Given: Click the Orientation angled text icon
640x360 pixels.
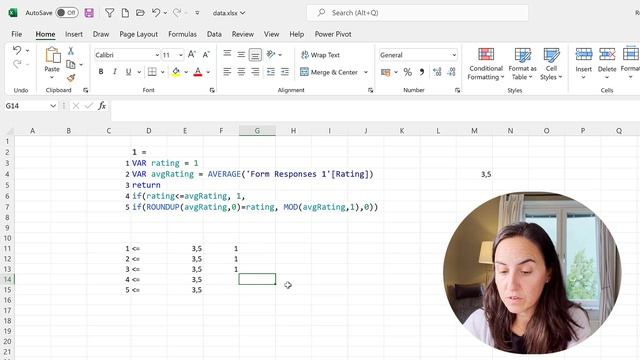Looking at the screenshot, I should click(271, 54).
